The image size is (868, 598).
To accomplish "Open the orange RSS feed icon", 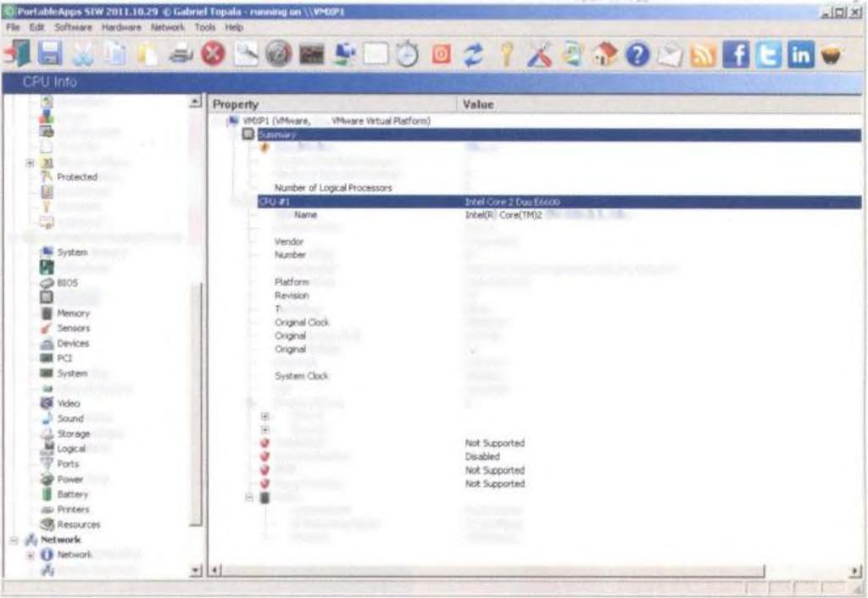I will pyautogui.click(x=703, y=54).
